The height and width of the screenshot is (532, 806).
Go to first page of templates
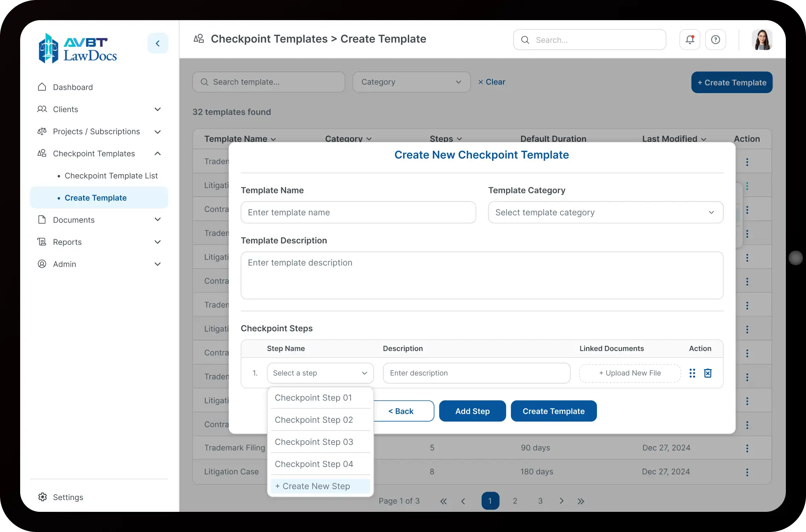point(443,501)
